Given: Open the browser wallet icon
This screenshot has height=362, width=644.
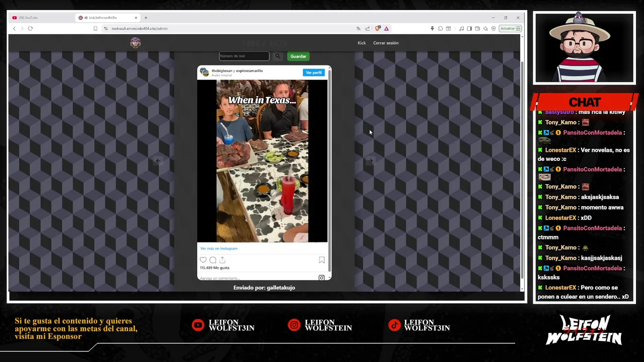Looking at the screenshot, I should [477, 28].
